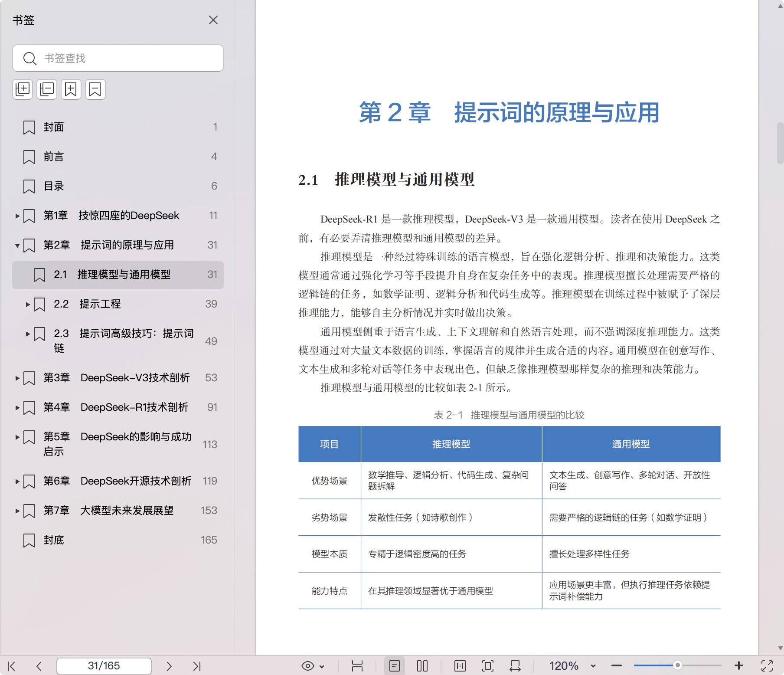The height and width of the screenshot is (675, 784).
Task: Click the vertical scrollbar thumb
Action: [780, 143]
